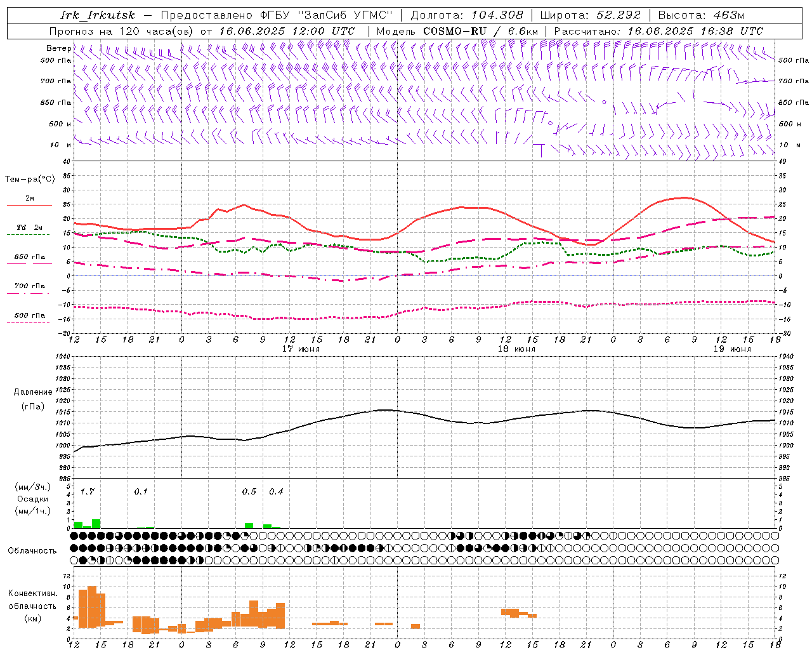Select the "Td 2м" dew point legend label
Image resolution: width=812 pixels, height=650 pixels.
30,227
